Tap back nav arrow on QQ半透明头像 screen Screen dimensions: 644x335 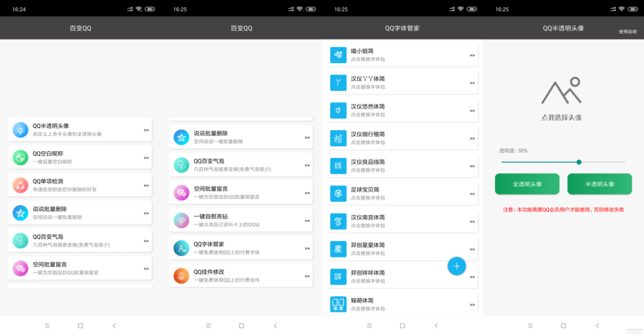tap(597, 326)
